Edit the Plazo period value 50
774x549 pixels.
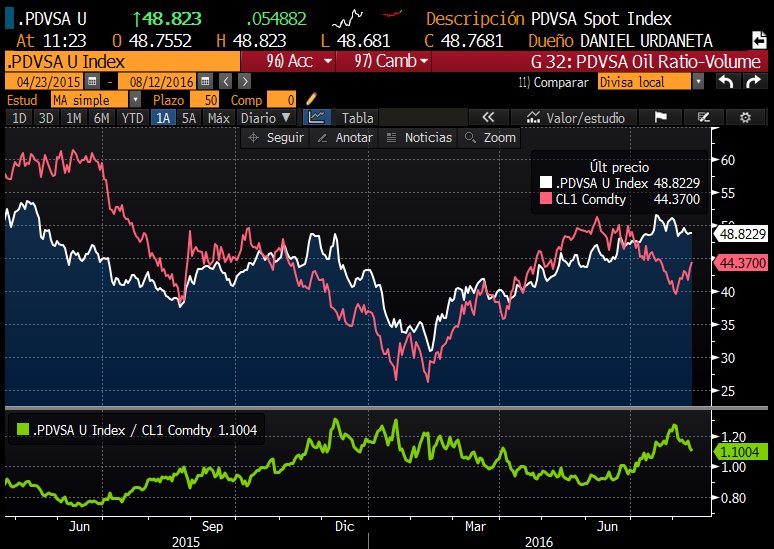205,100
